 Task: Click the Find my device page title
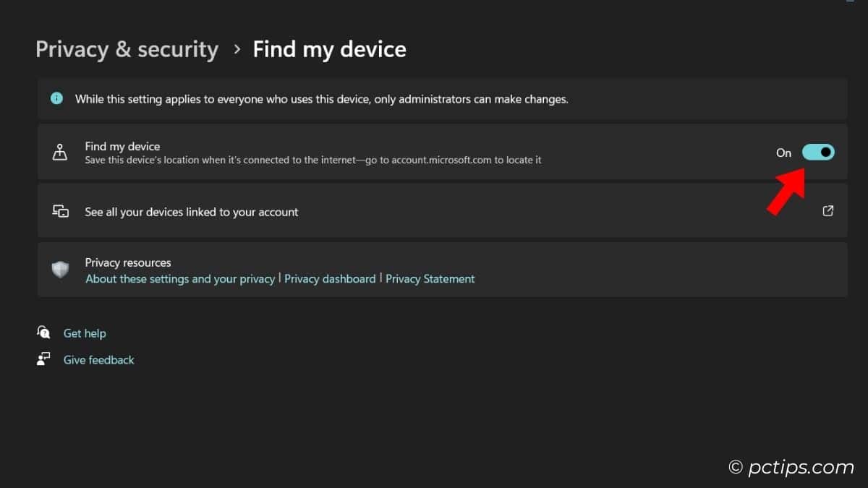point(329,49)
